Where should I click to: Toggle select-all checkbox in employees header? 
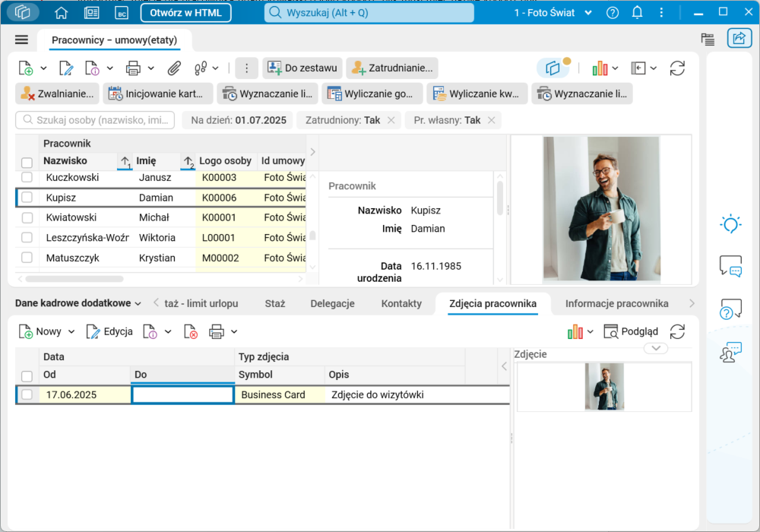[x=27, y=163]
